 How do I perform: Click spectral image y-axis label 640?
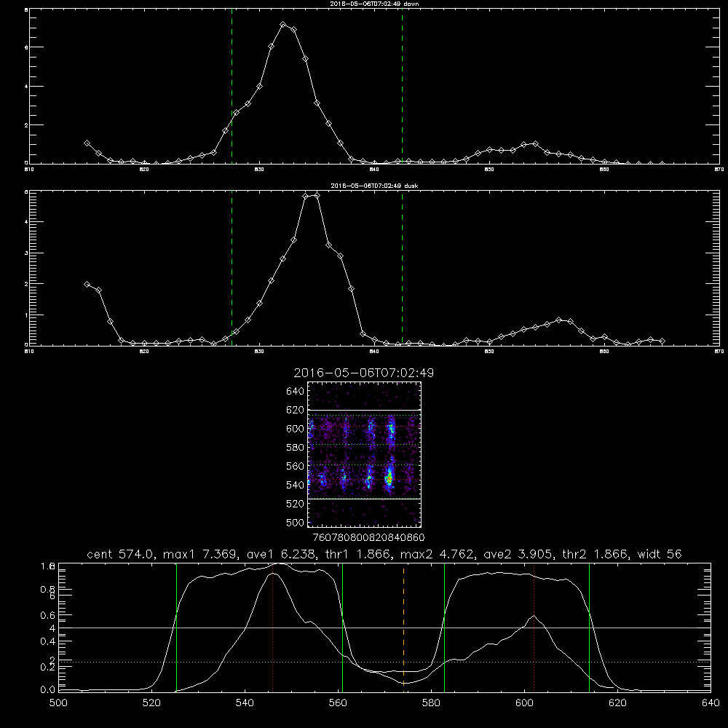[x=296, y=392]
